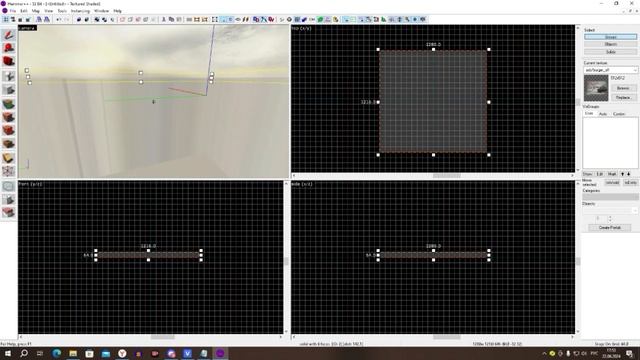Click the side (x/z) viewport label

(302, 184)
